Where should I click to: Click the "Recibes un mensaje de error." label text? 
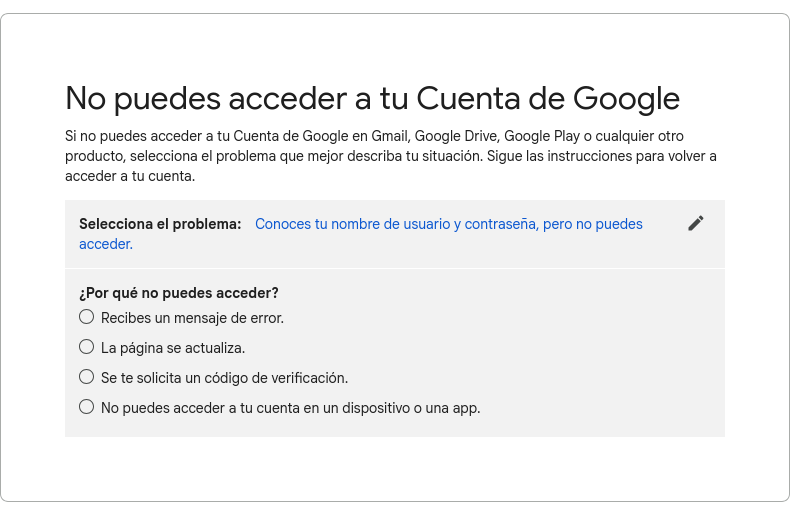tap(192, 318)
